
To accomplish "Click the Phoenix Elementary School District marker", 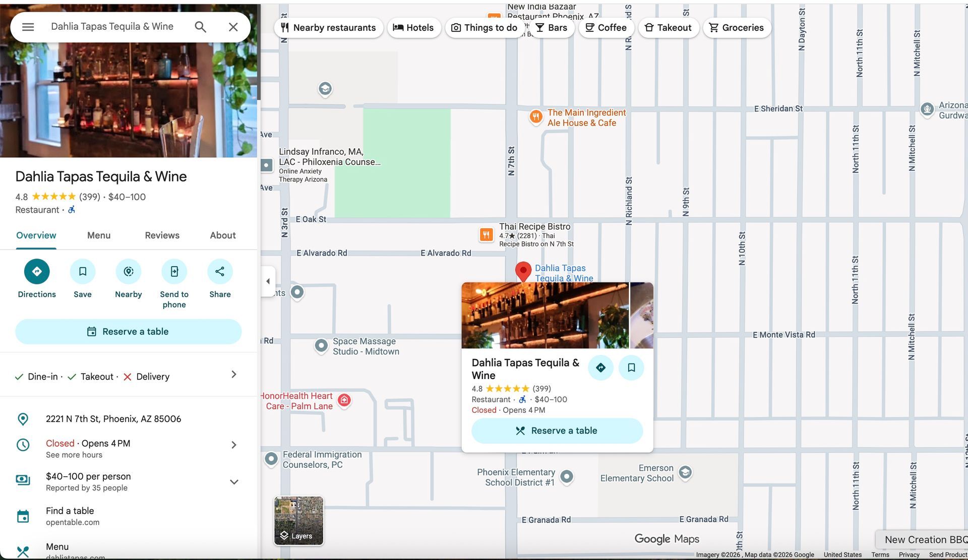I will click(567, 477).
